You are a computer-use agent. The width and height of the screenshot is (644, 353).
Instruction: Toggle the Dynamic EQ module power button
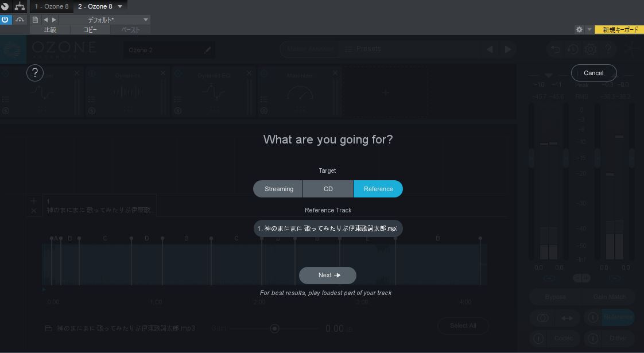click(179, 73)
